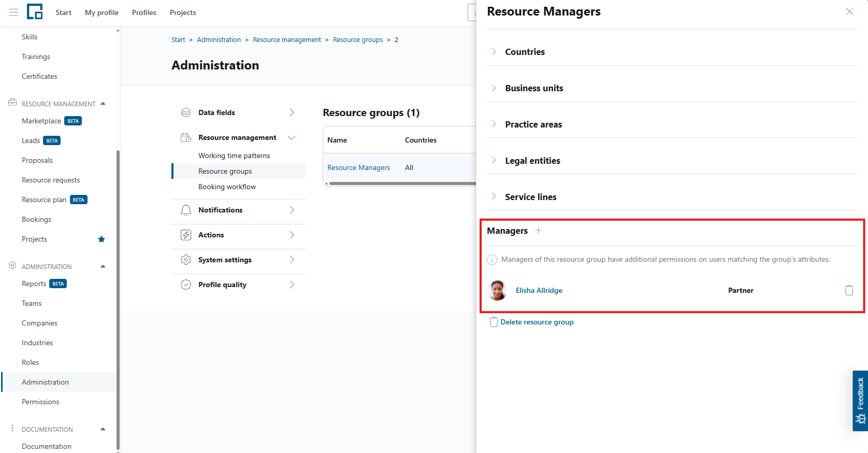This screenshot has width=868, height=453.
Task: Select Working time patterns
Action: coord(234,155)
